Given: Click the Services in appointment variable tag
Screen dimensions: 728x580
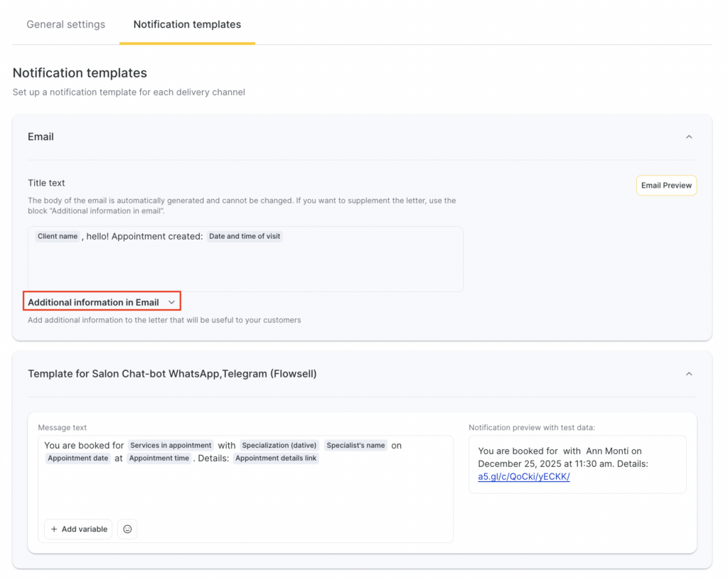Looking at the screenshot, I should 171,446.
